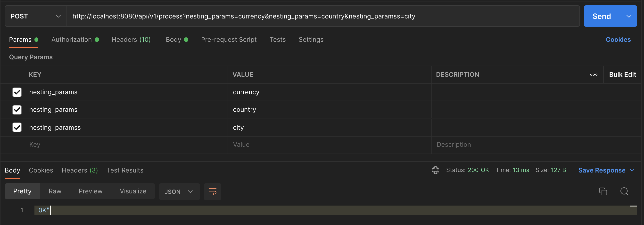Open the response Cookies tab
644x225 pixels.
(41, 170)
